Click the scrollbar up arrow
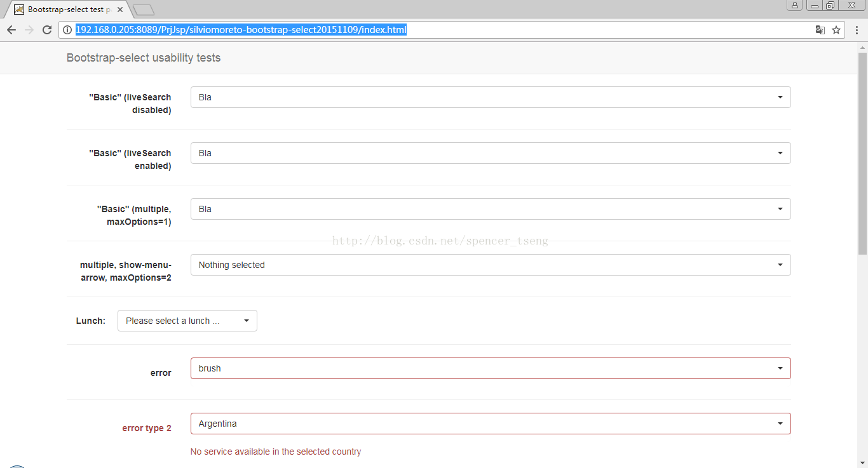Viewport: 868px width, 468px height. pos(862,47)
